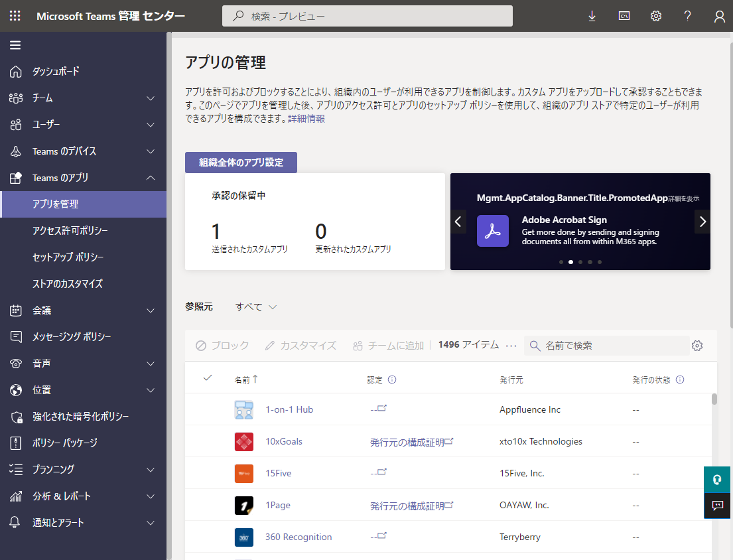Click the 1Page app icon
Viewport: 733px width, 560px height.
click(x=244, y=506)
